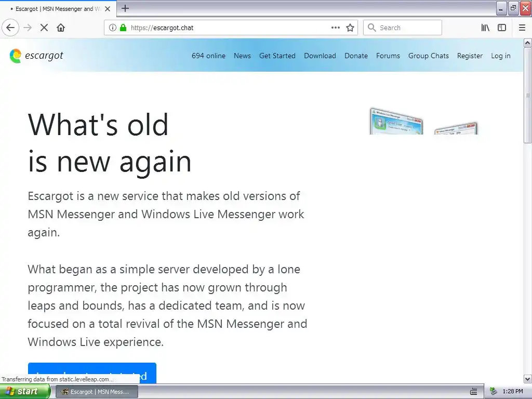The width and height of the screenshot is (532, 399).
Task: Open a new tab with plus button
Action: [125, 8]
